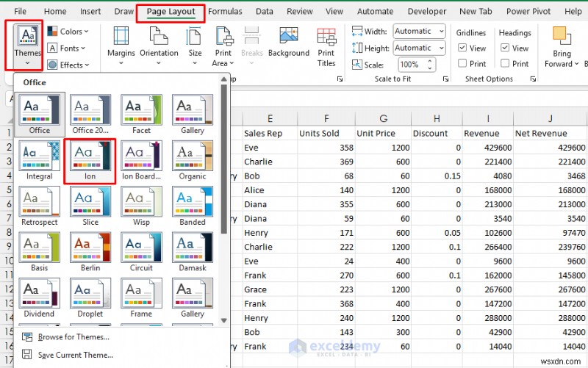Click the Scale 100% input field
Screen dimensions: 588x368
pyautogui.click(x=412, y=65)
